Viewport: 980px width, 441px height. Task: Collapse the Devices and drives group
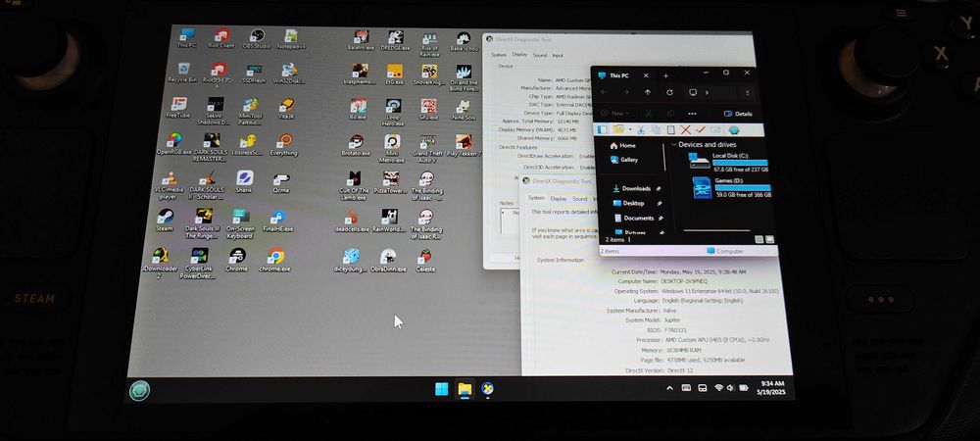pyautogui.click(x=674, y=144)
